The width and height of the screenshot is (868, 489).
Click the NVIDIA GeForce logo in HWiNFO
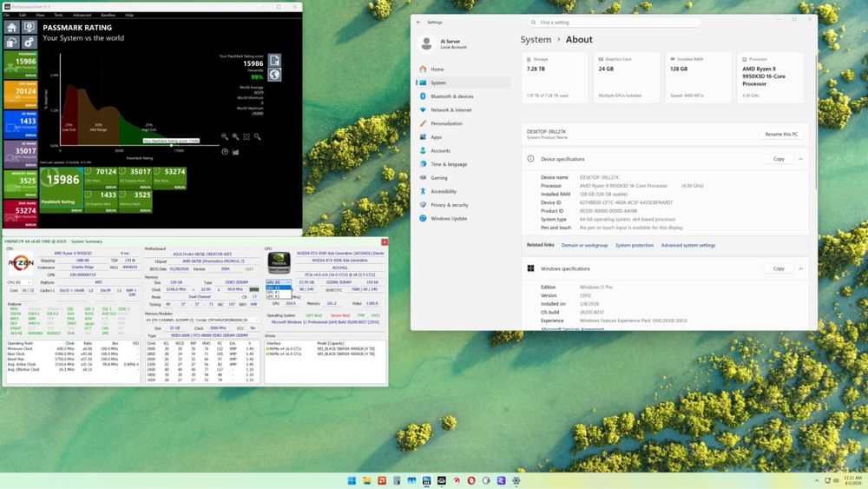tap(279, 262)
